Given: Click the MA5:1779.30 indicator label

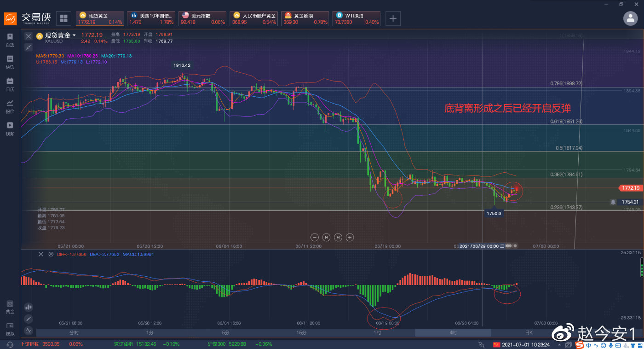Looking at the screenshot, I should click(x=50, y=56).
